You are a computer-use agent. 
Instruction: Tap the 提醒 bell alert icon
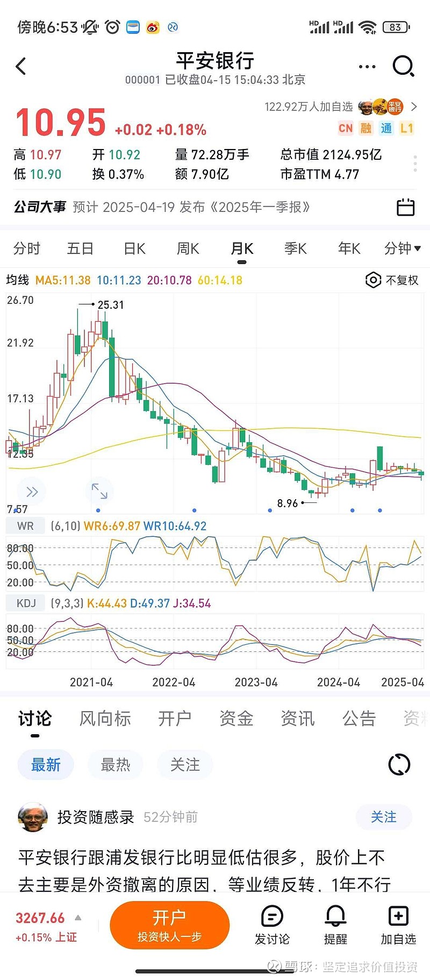[x=335, y=917]
